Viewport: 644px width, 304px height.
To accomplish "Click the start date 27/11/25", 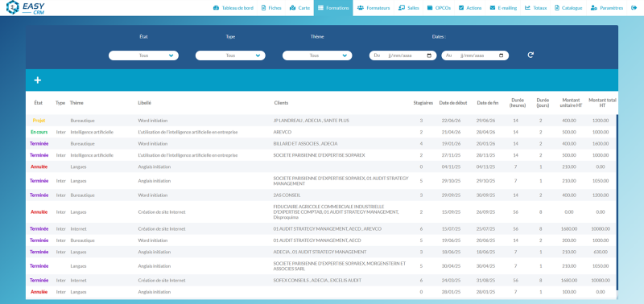I will [x=451, y=155].
